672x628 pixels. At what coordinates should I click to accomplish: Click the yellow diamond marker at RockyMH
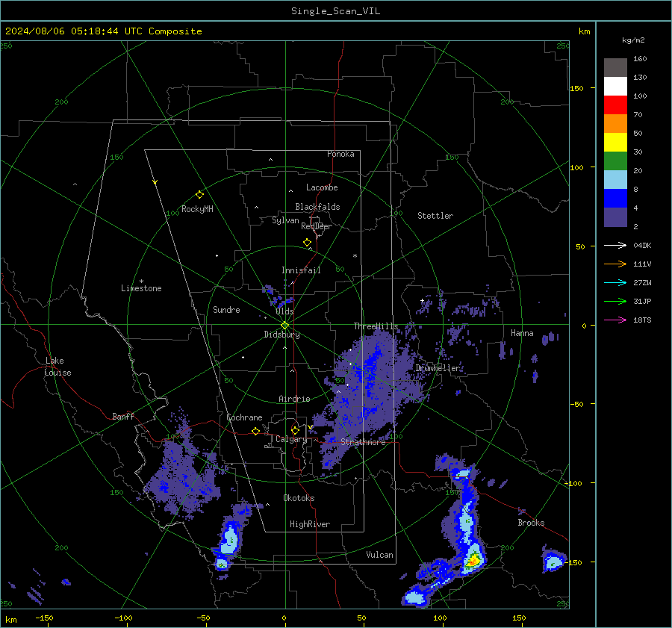click(x=199, y=195)
